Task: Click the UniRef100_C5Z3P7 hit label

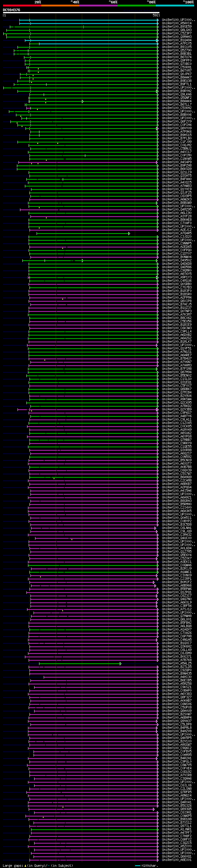Action: tap(177, 33)
